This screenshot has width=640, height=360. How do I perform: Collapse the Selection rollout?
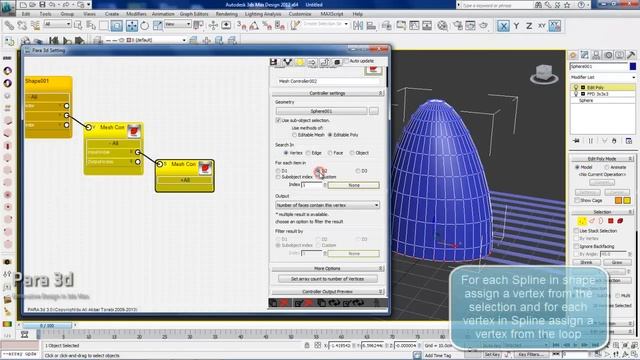click(602, 212)
